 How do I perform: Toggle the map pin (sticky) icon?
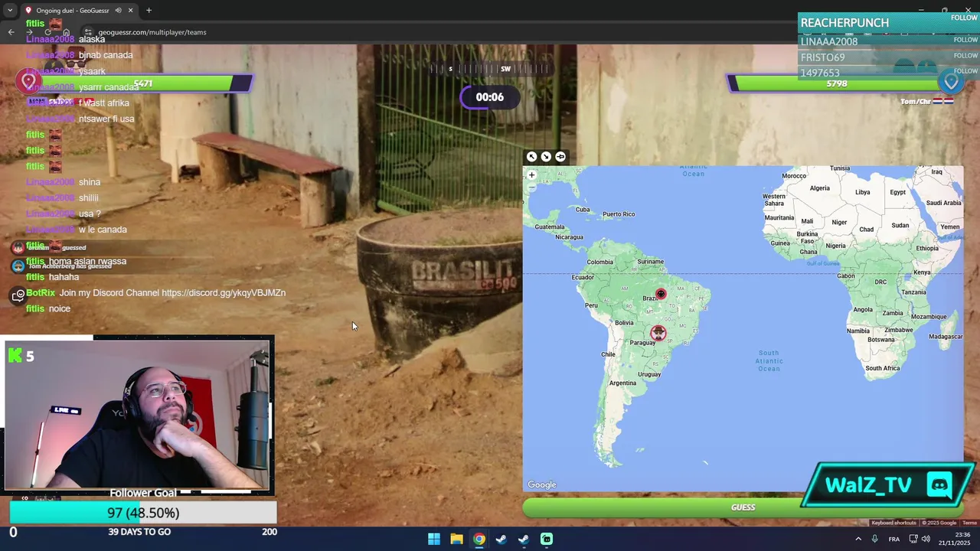(x=560, y=156)
